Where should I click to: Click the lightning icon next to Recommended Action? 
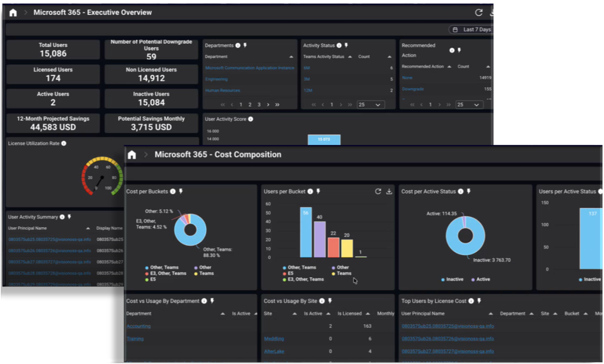pos(459,50)
